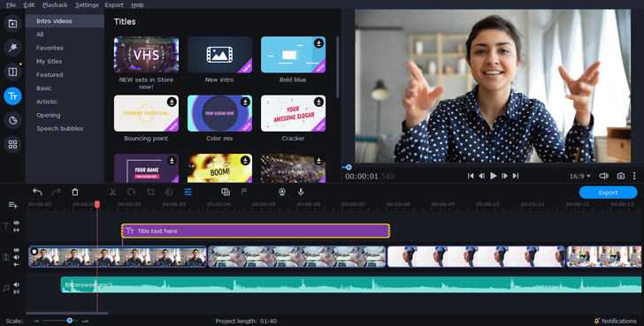644x326 pixels.
Task: Mute the video track audio
Action: click(17, 257)
